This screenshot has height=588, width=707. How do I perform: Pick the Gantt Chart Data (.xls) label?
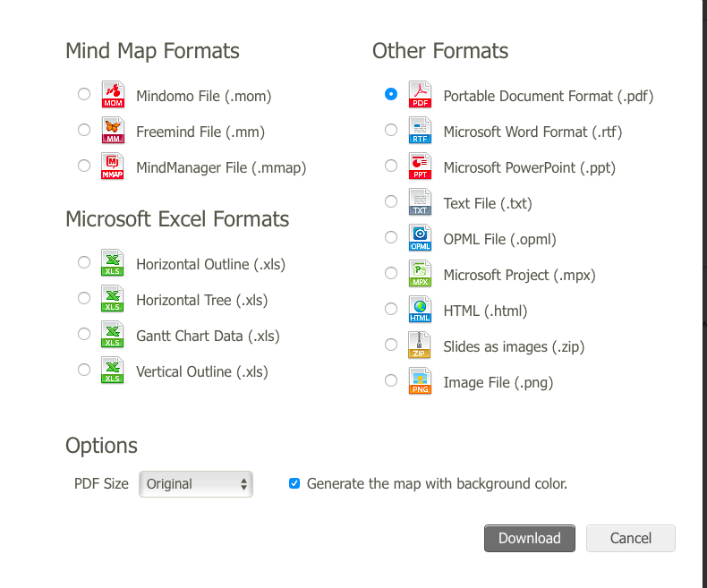208,336
